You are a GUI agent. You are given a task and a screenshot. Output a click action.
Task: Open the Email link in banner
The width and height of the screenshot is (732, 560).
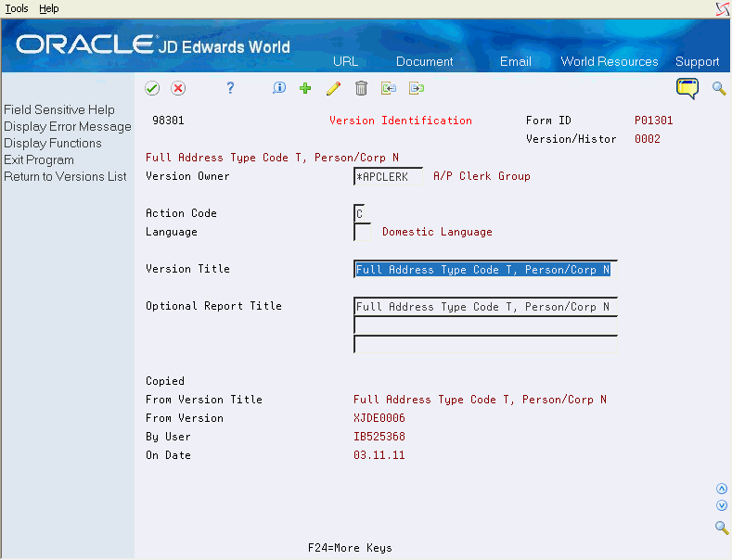click(516, 61)
